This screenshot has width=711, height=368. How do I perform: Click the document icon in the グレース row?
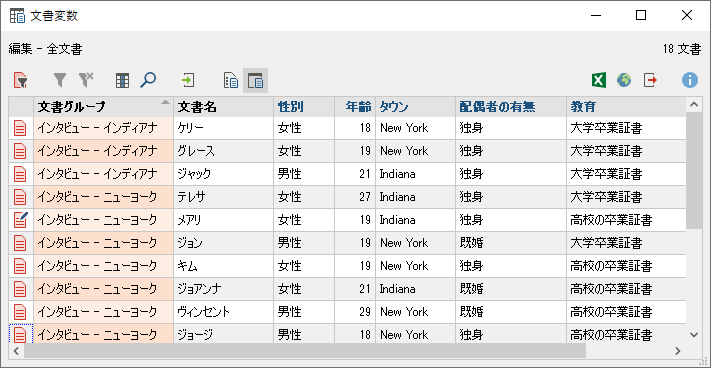pyautogui.click(x=20, y=151)
